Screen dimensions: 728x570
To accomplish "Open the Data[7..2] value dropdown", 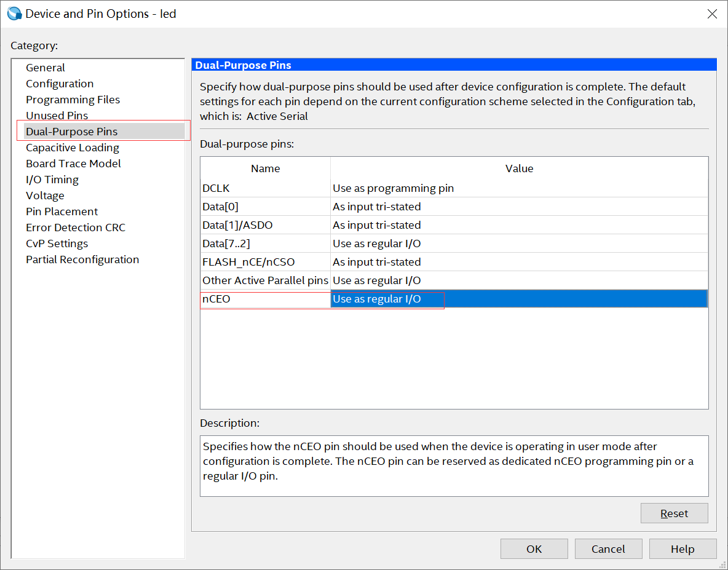I will (518, 243).
